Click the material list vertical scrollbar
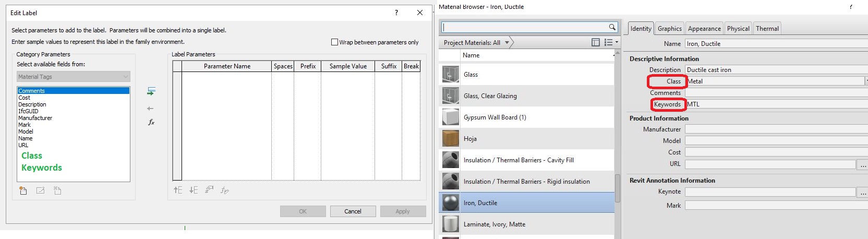This screenshot has height=239, width=868. coord(618,188)
